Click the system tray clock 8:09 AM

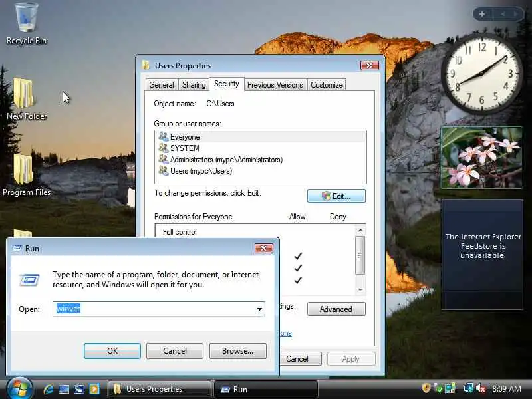tap(507, 389)
